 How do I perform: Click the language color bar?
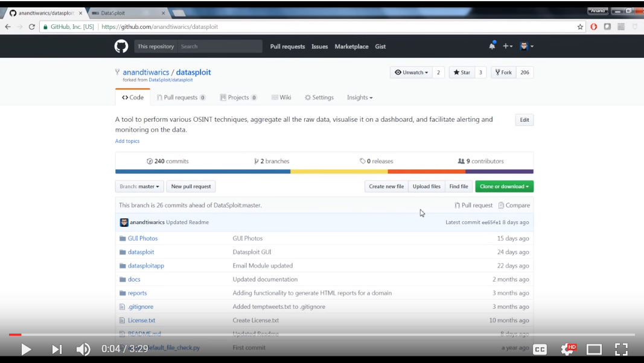(325, 171)
